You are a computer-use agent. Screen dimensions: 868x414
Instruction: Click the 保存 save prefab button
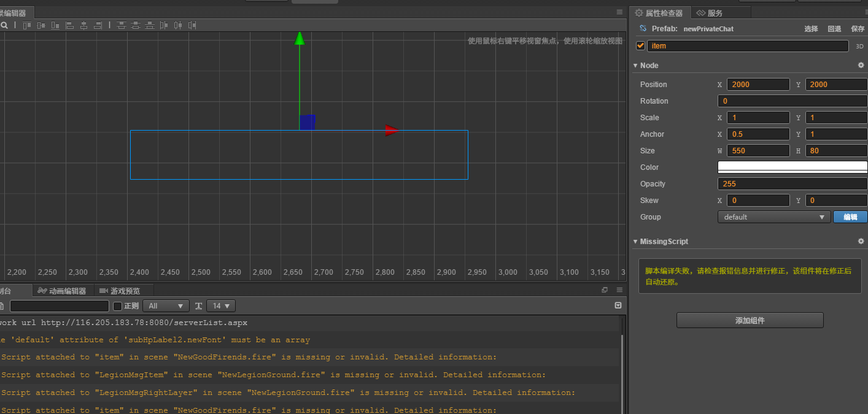click(x=858, y=29)
